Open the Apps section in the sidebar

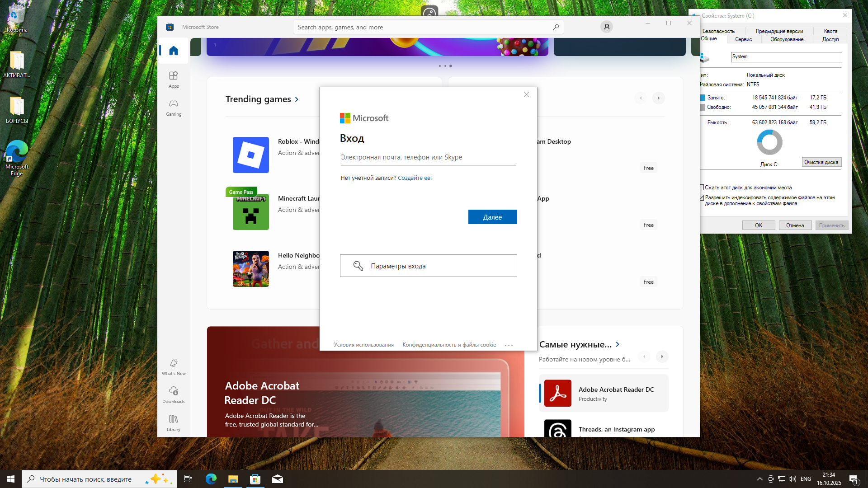[174, 79]
